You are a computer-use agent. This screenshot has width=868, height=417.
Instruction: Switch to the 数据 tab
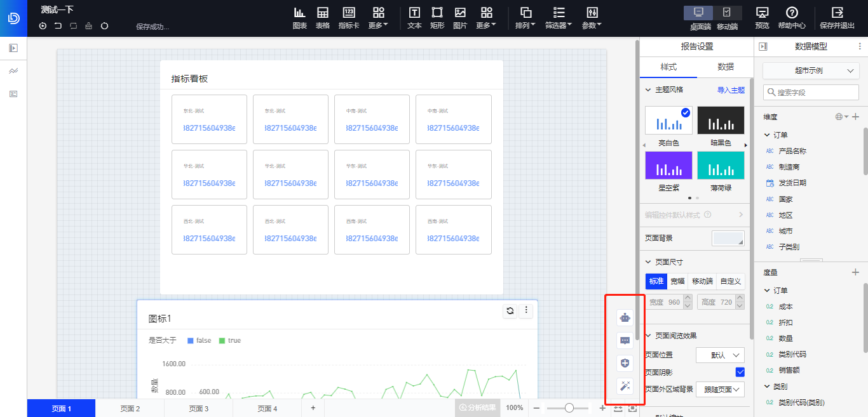pyautogui.click(x=725, y=67)
